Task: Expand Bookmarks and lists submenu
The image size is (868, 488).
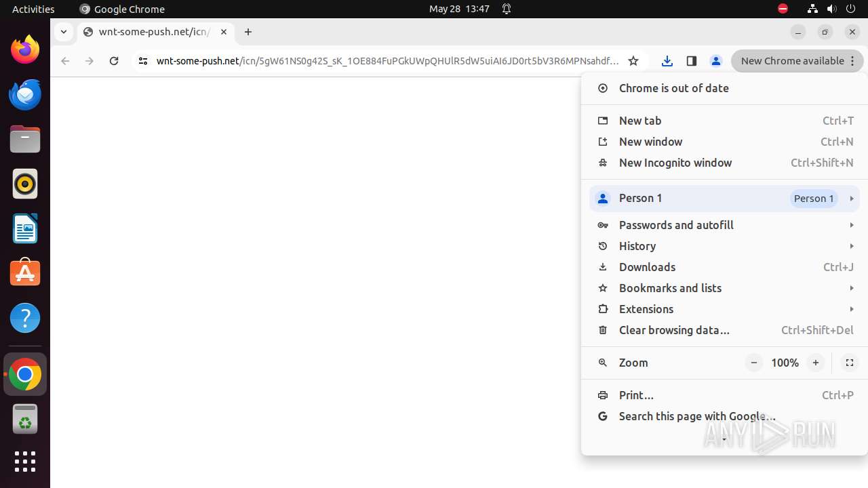Action: point(724,288)
